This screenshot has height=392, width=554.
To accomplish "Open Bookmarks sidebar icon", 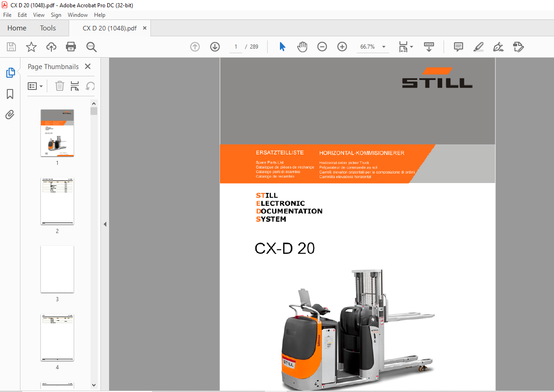I will pos(10,94).
